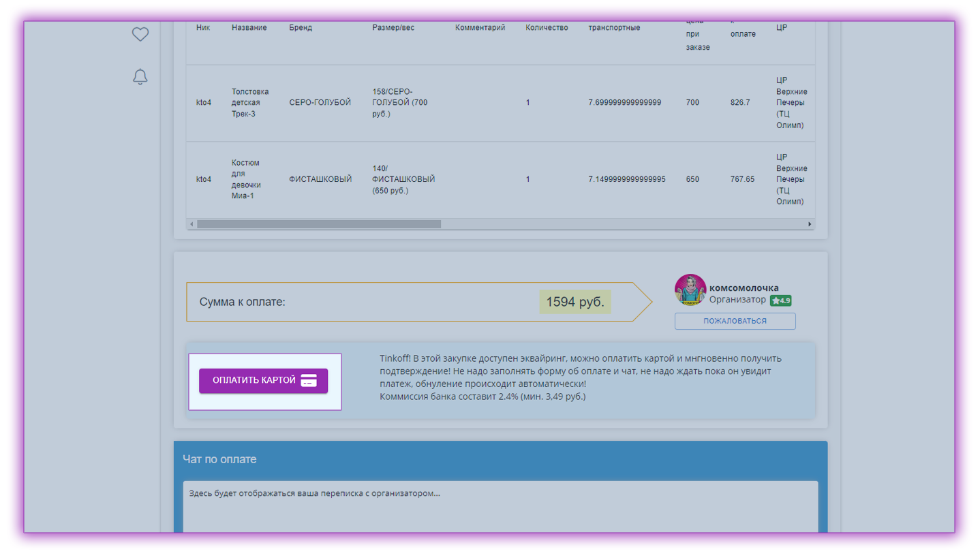This screenshot has width=980, height=560.
Task: Select the Костюм для девочки Миа-1 row
Action: [500, 180]
